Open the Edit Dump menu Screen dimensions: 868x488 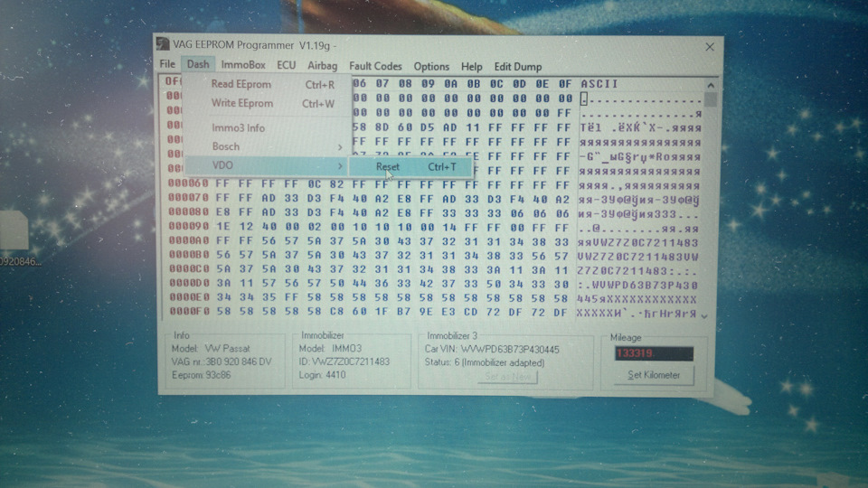pos(517,67)
